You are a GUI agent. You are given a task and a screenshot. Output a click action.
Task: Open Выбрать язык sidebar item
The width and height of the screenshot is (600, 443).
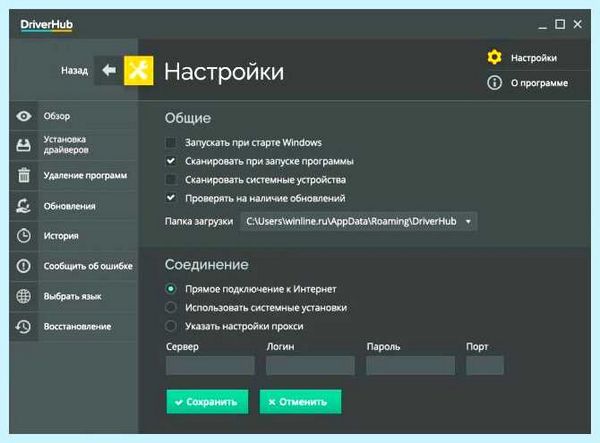[73, 296]
